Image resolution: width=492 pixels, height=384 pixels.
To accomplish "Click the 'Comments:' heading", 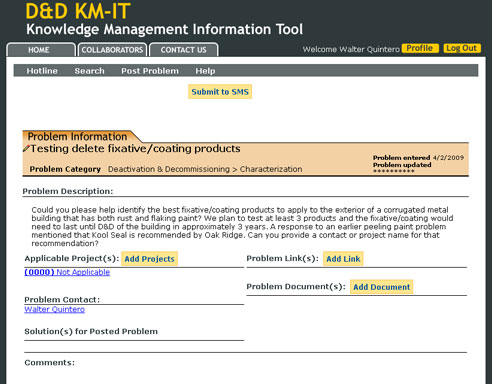I will point(50,362).
